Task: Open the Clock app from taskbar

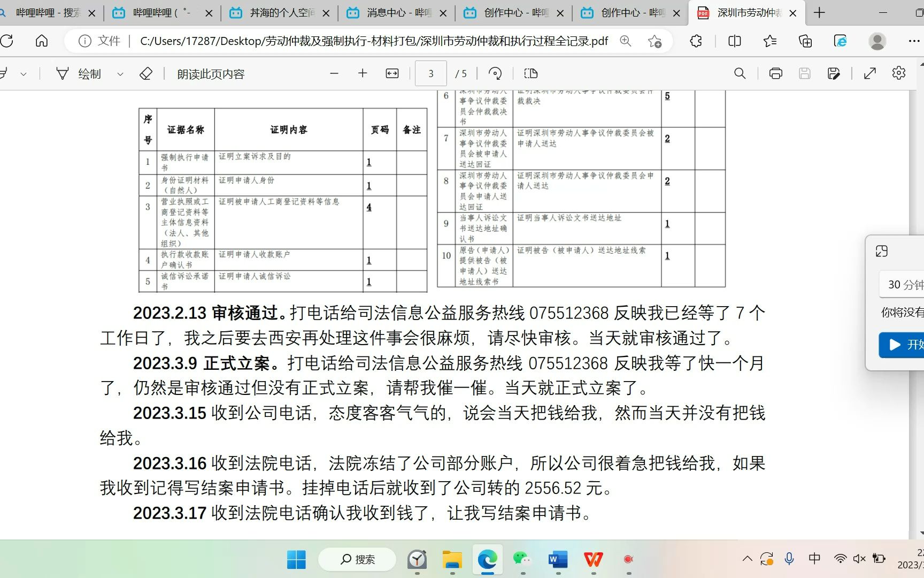Action: [x=417, y=559]
